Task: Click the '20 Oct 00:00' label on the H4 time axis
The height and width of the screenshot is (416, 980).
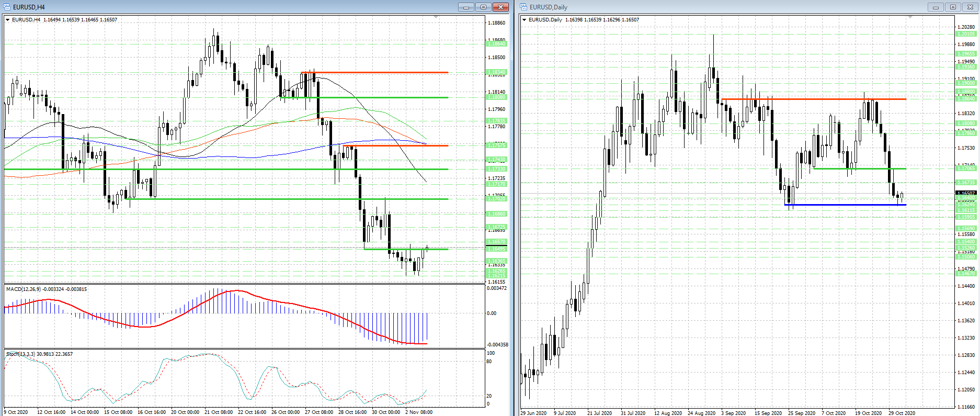Action: [x=185, y=412]
